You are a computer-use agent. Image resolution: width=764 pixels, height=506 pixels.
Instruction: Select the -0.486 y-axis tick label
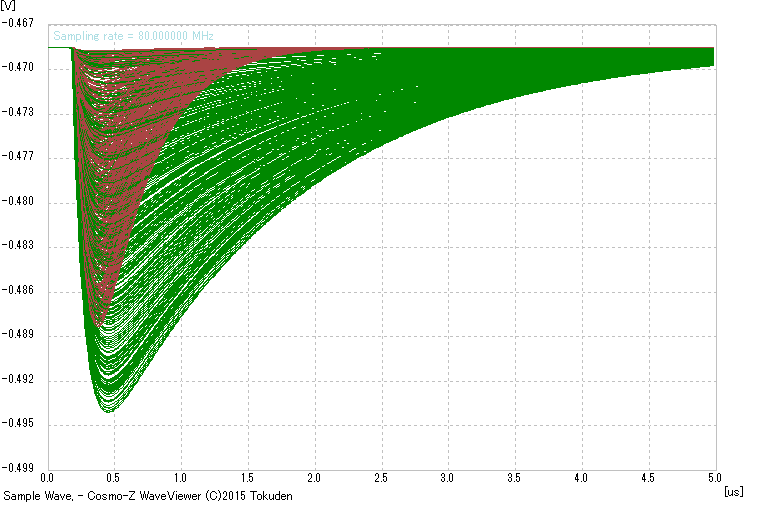(21, 290)
